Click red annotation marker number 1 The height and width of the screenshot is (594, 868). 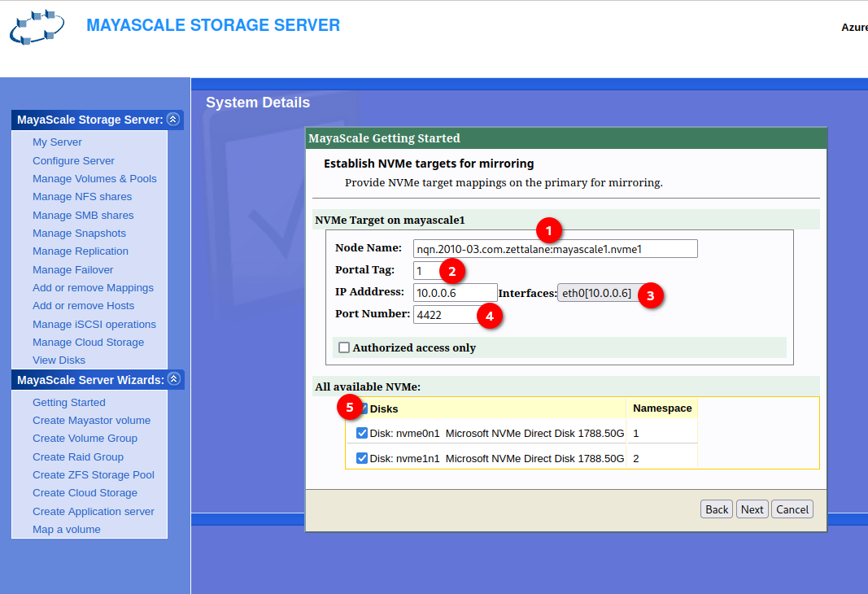pos(549,231)
